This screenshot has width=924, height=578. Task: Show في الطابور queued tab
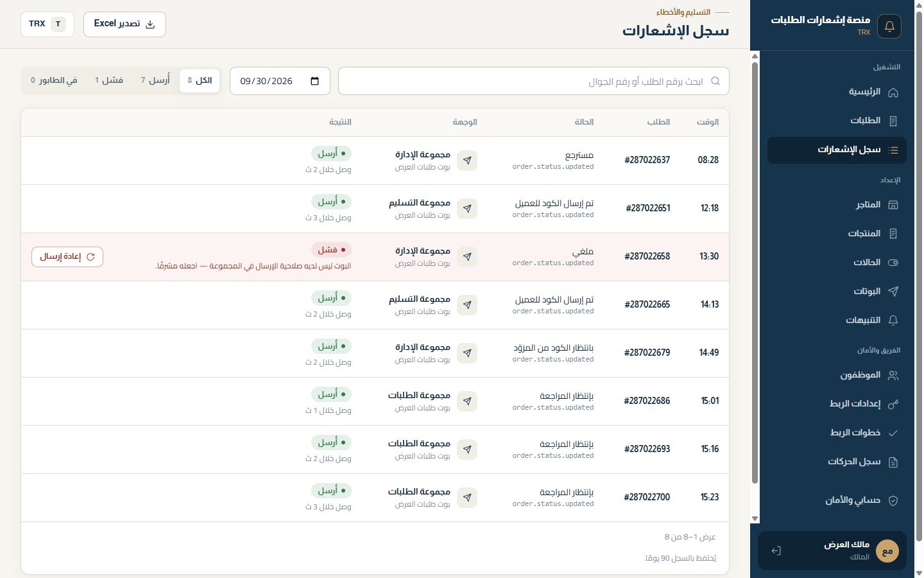click(54, 81)
